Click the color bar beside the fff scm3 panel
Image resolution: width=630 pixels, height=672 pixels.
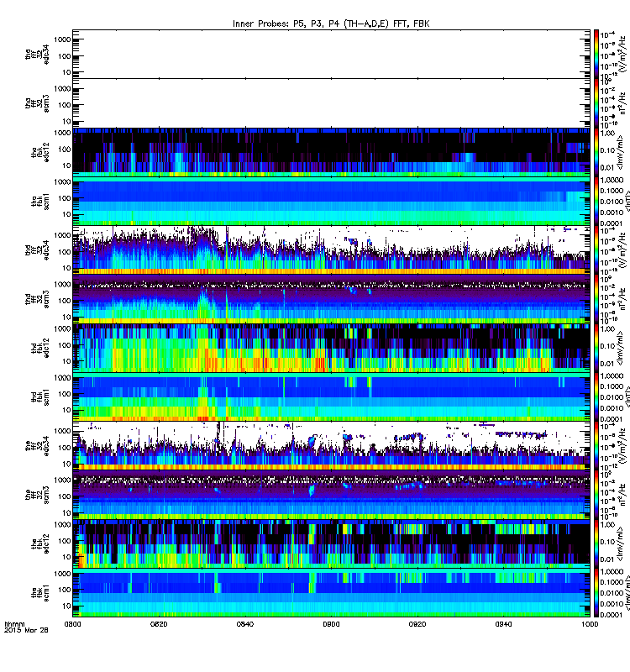click(x=596, y=495)
